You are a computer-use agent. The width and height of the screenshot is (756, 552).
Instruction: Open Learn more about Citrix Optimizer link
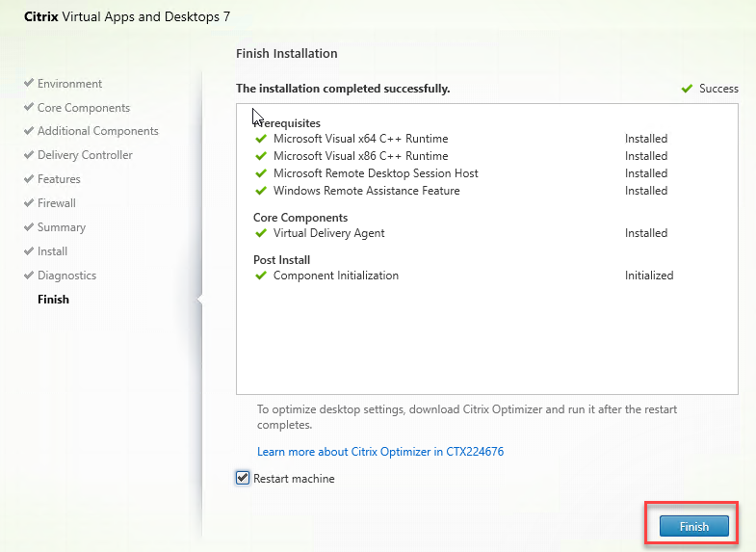point(380,452)
